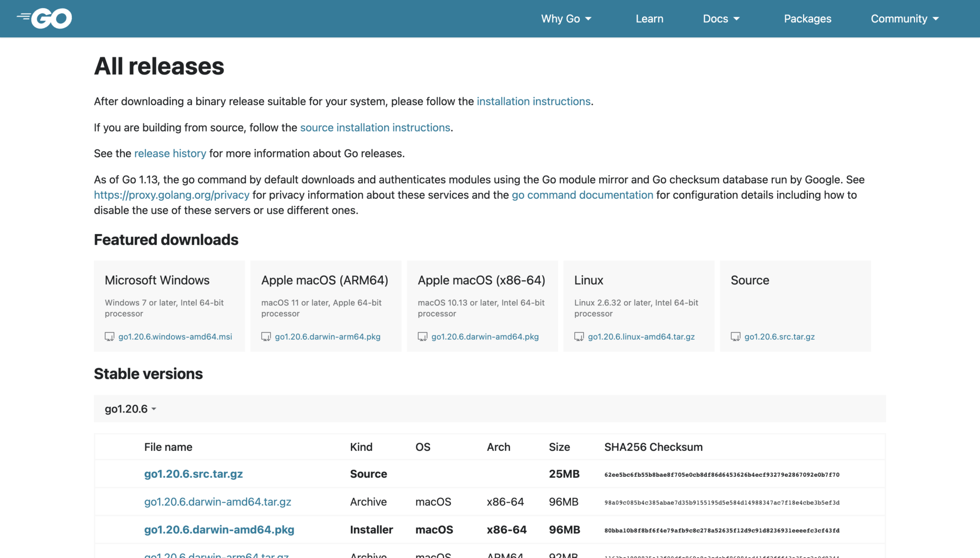Screen dimensions: 980x558
Task: Click the download icon for go1.20.6.darwin-arm64.pkg
Action: 266,337
